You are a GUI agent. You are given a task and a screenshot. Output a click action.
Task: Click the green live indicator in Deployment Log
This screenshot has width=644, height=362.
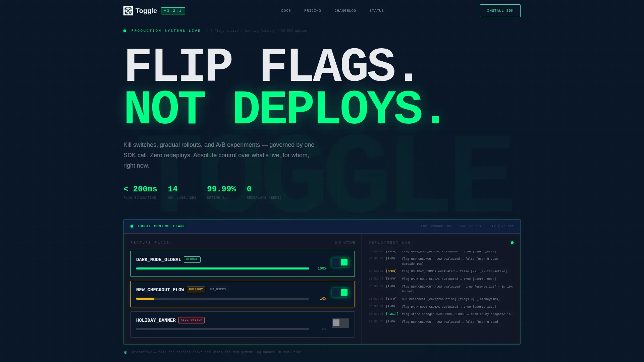pyautogui.click(x=512, y=243)
